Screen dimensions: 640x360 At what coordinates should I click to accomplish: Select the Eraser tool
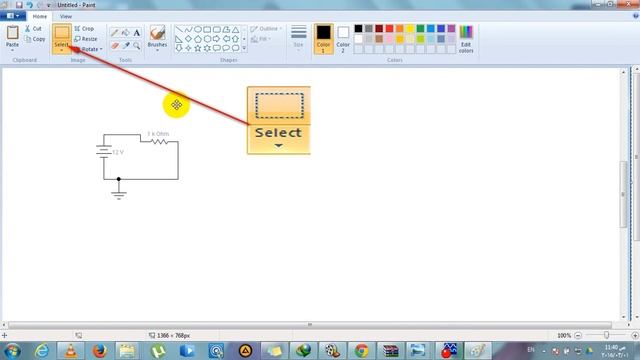click(115, 46)
